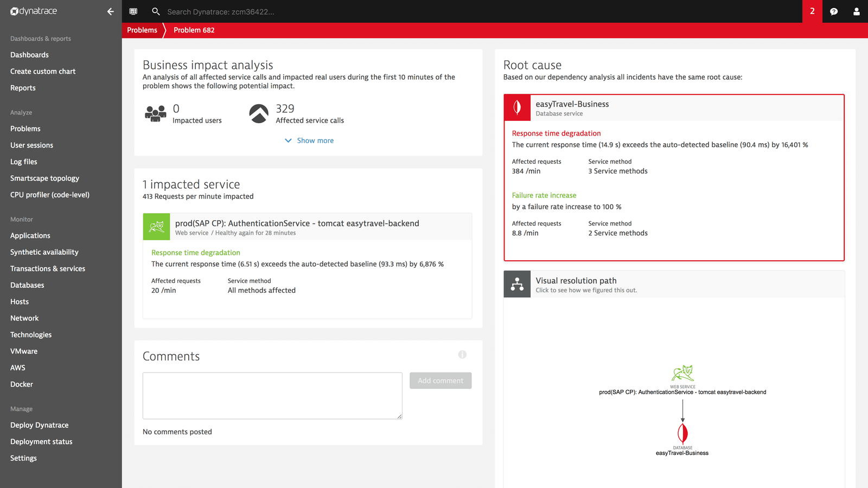
Task: Open the chat help icon
Action: click(834, 11)
